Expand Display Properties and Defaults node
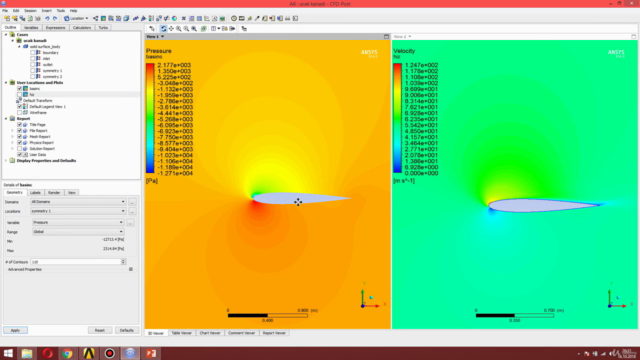Viewport: 640px width, 360px height. [x=6, y=161]
